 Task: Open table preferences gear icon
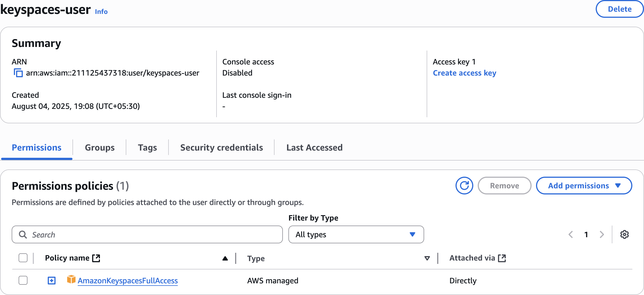click(624, 234)
